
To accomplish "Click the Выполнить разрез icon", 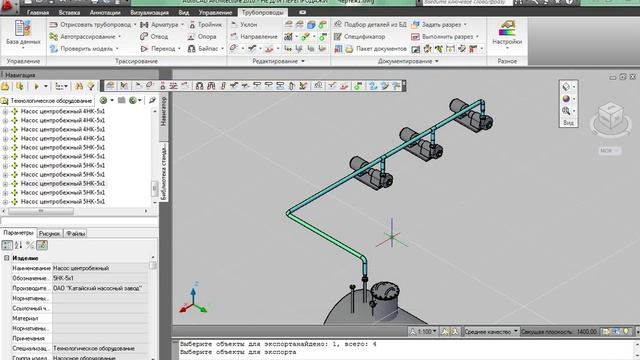I will point(415,37).
